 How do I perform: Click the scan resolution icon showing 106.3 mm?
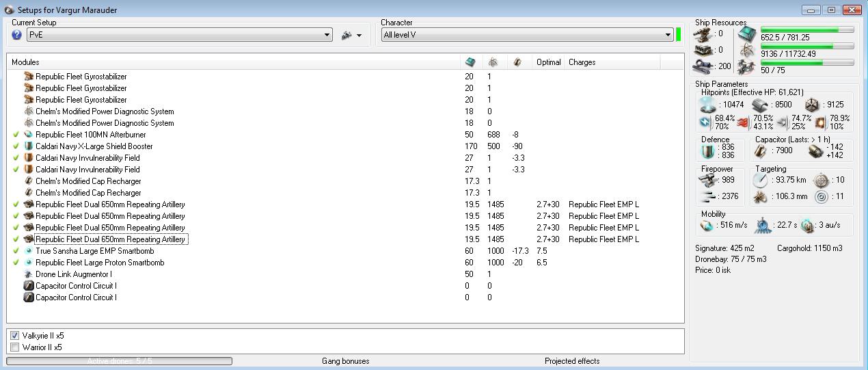coord(761,196)
